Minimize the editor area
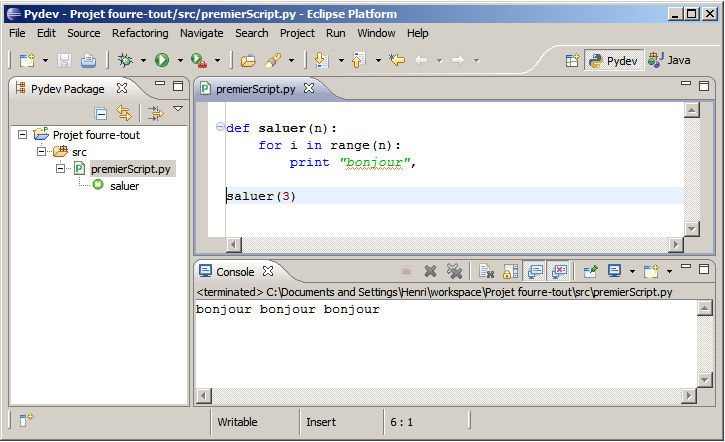Screen dimensions: 725x442 click(x=686, y=84)
